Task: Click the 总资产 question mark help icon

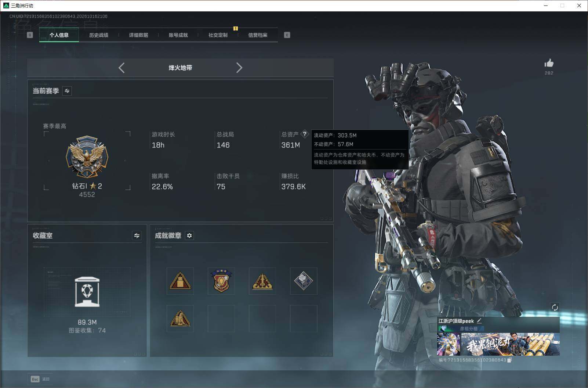Action: [305, 134]
